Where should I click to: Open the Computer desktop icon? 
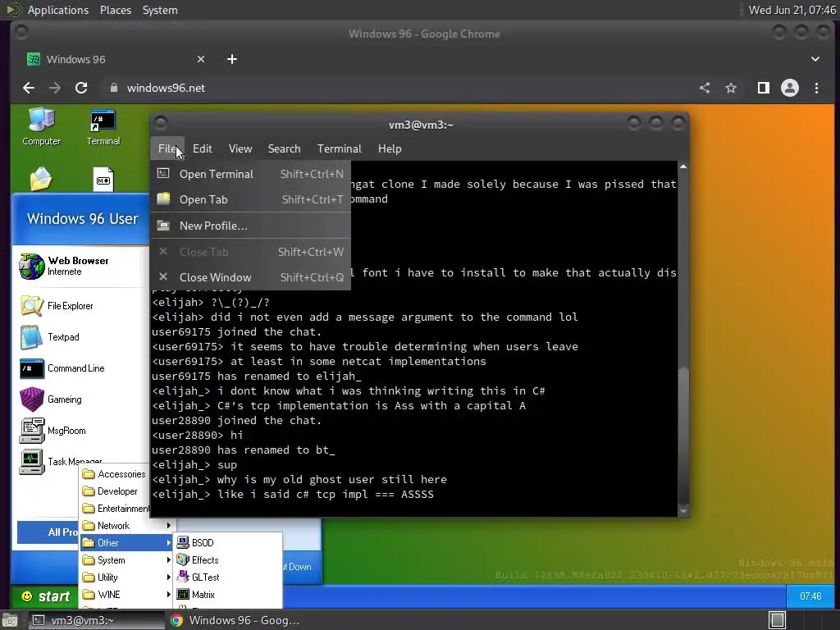(41, 126)
